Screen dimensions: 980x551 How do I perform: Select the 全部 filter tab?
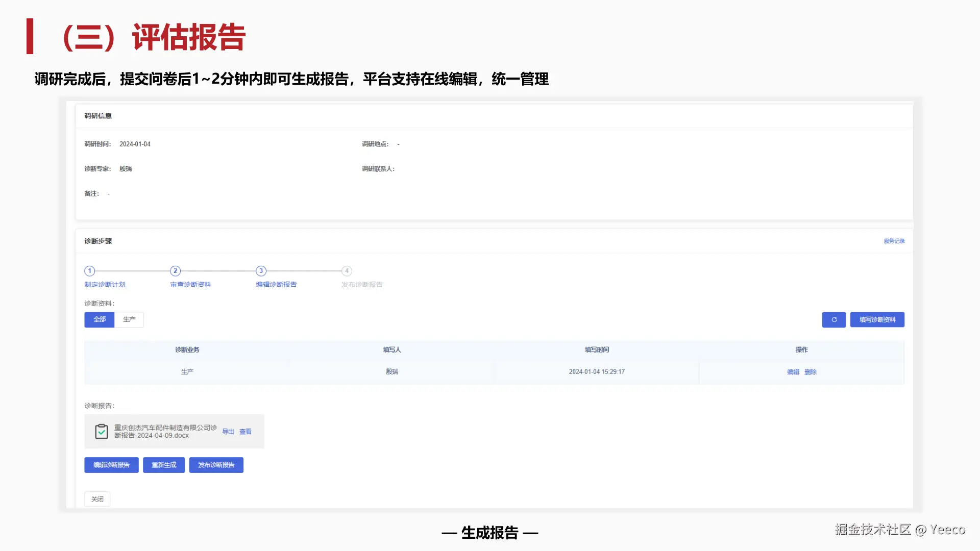click(99, 320)
